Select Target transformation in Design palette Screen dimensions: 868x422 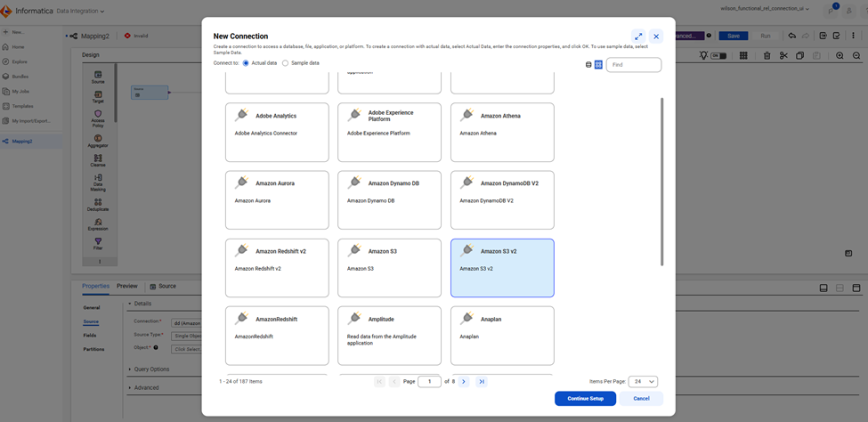pyautogui.click(x=98, y=97)
